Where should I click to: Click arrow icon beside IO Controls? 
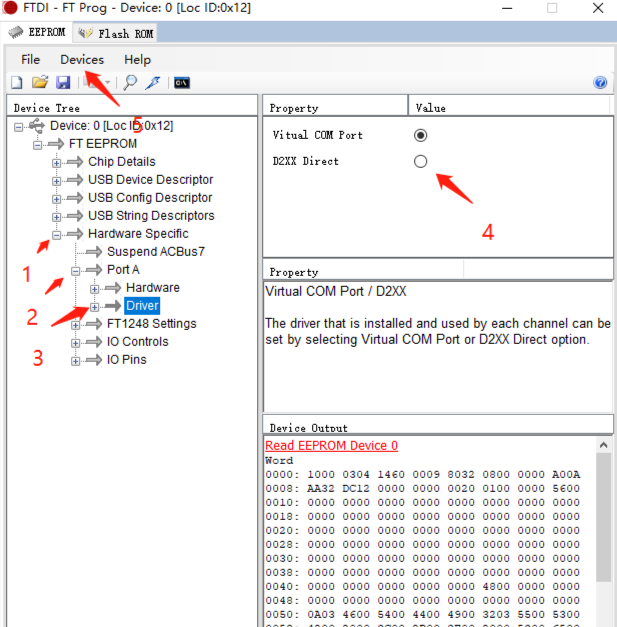(x=94, y=341)
